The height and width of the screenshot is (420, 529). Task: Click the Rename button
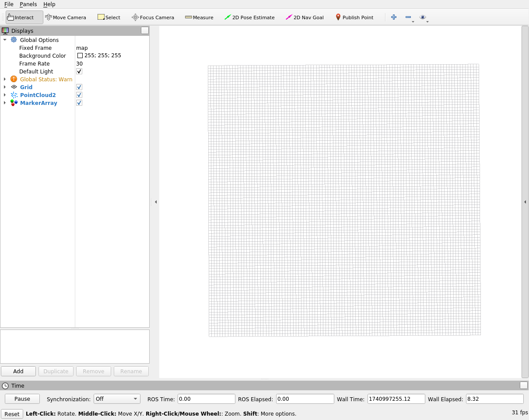coord(131,371)
